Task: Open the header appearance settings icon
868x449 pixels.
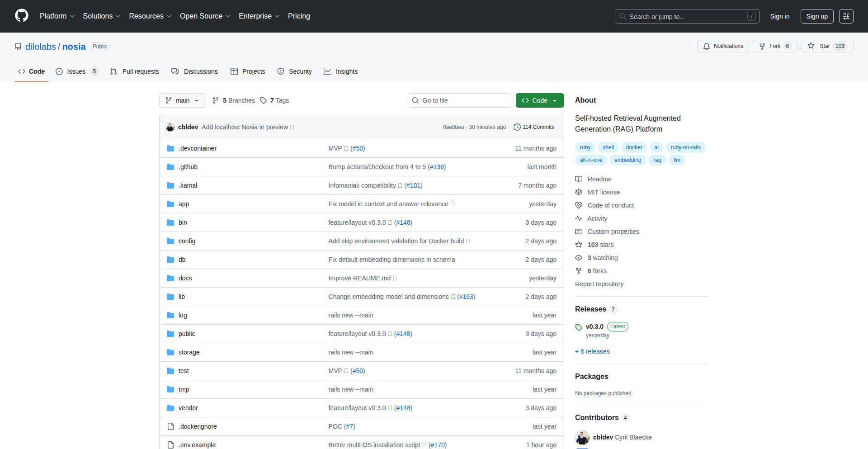Action: pos(846,16)
